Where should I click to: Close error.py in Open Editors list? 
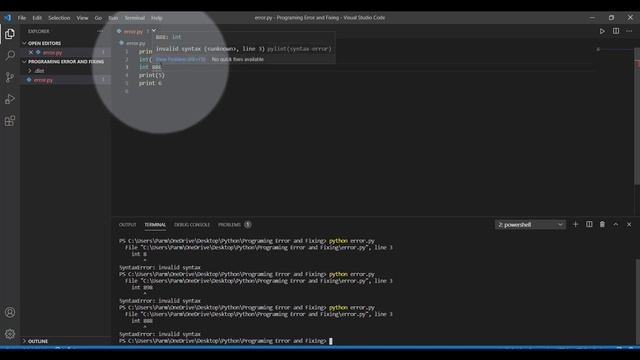(x=31, y=52)
